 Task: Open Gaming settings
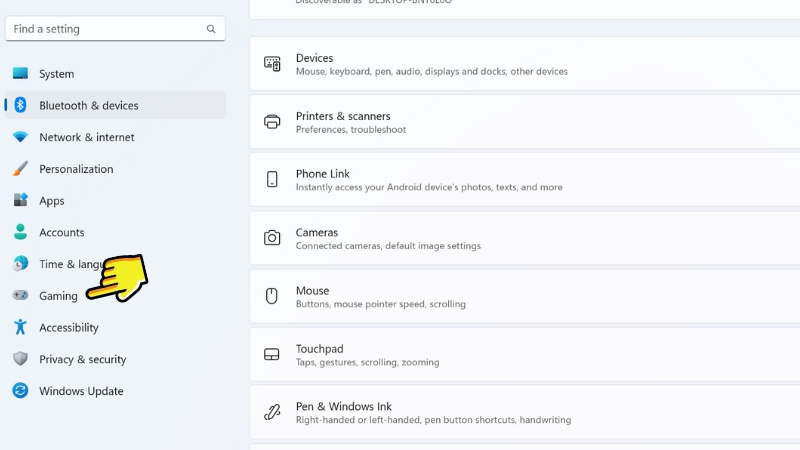coord(115,295)
